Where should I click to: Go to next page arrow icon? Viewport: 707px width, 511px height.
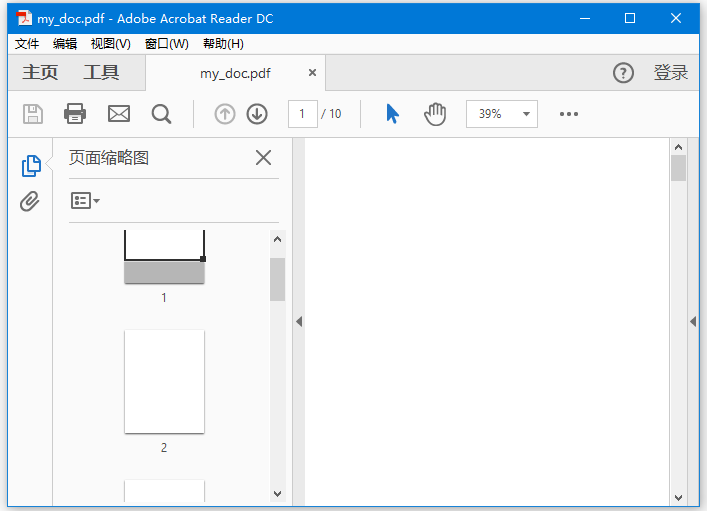pyautogui.click(x=257, y=114)
